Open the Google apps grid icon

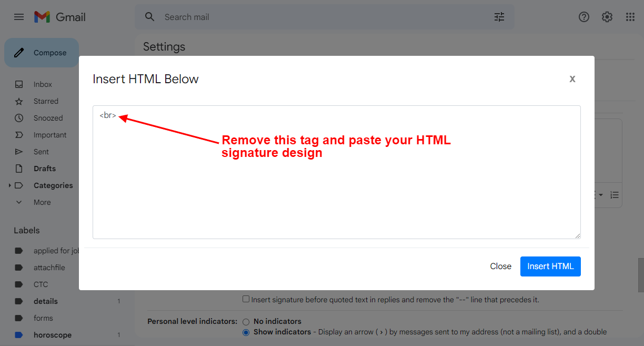pos(630,17)
